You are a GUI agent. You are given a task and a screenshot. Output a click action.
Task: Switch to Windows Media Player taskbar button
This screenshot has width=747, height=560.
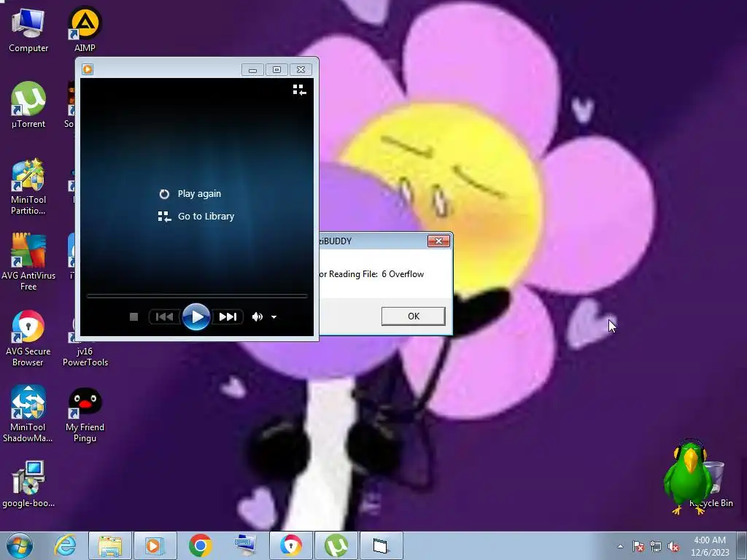[155, 545]
